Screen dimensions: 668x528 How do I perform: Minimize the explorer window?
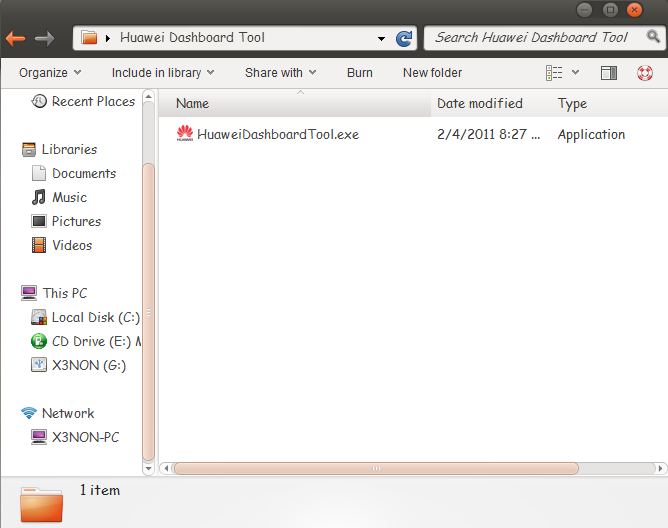(584, 9)
